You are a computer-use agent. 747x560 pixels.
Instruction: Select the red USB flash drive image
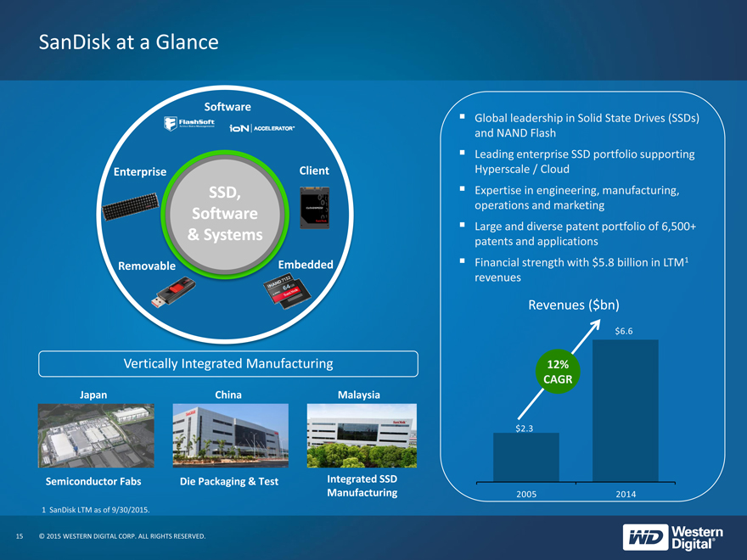pos(173,291)
